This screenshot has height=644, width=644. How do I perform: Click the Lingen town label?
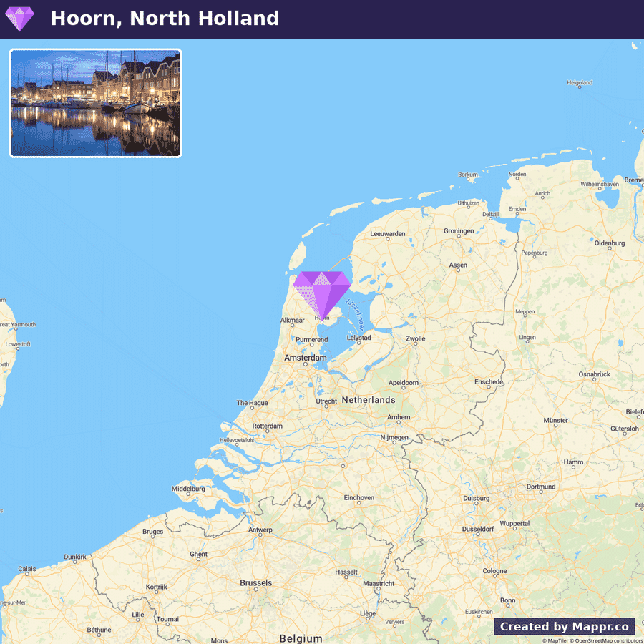point(527,337)
